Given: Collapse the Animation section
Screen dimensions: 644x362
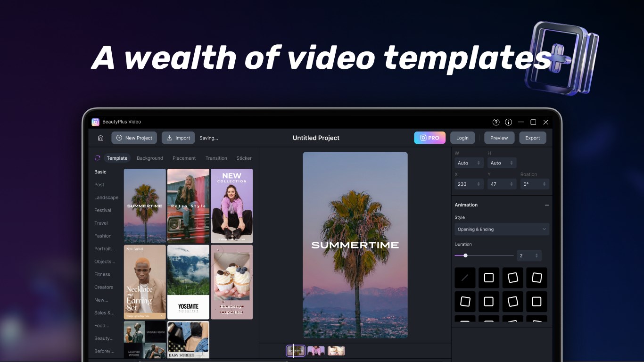Looking at the screenshot, I should tap(547, 205).
